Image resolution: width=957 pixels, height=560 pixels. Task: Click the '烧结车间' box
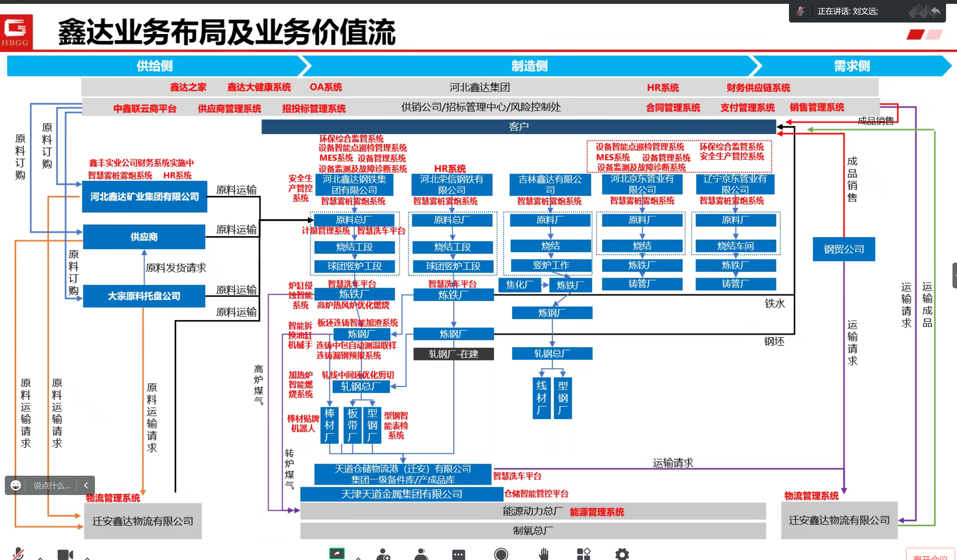click(736, 246)
